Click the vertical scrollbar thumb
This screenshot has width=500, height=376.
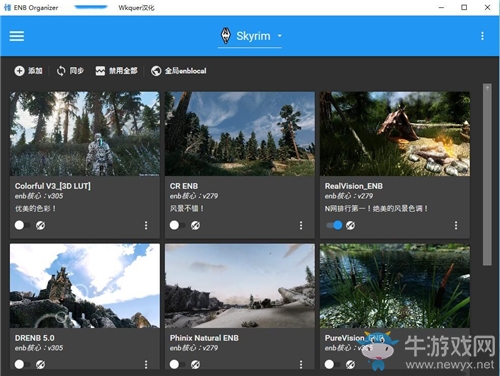tap(487, 175)
